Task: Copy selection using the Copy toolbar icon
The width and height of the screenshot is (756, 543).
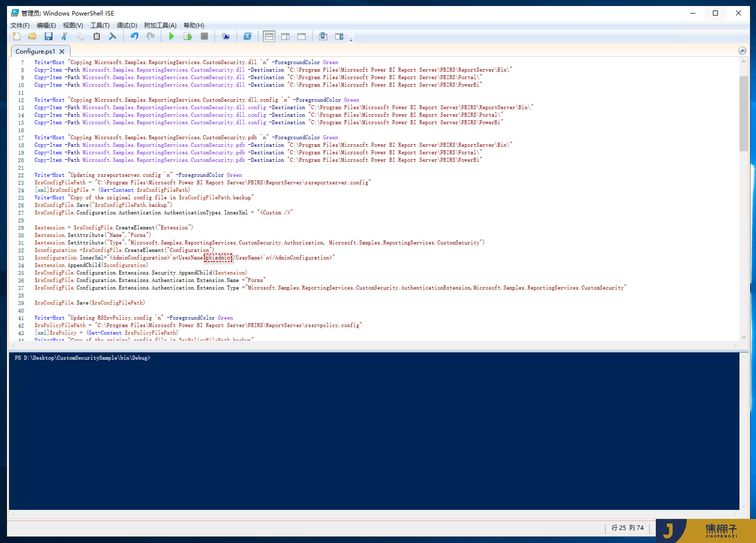Action: point(81,36)
